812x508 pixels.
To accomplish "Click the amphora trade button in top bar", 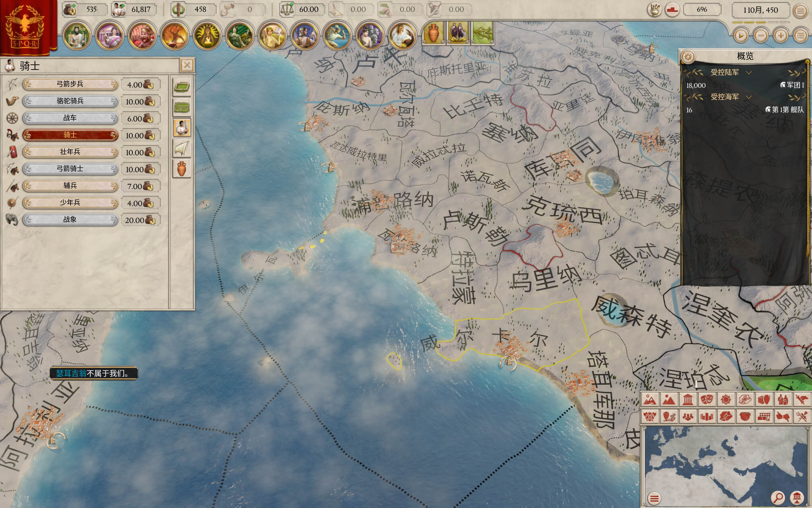I will coord(433,33).
